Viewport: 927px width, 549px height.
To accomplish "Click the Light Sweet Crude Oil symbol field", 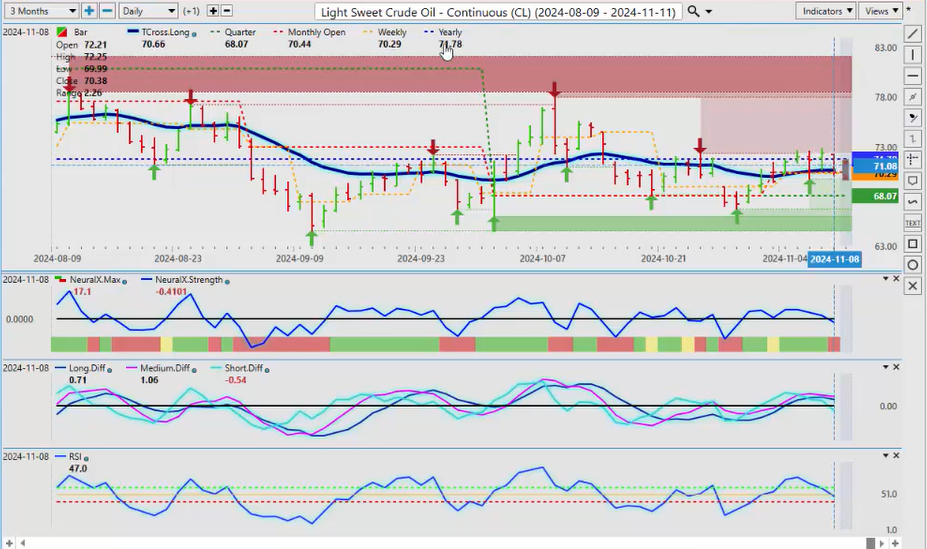I will 497,12.
